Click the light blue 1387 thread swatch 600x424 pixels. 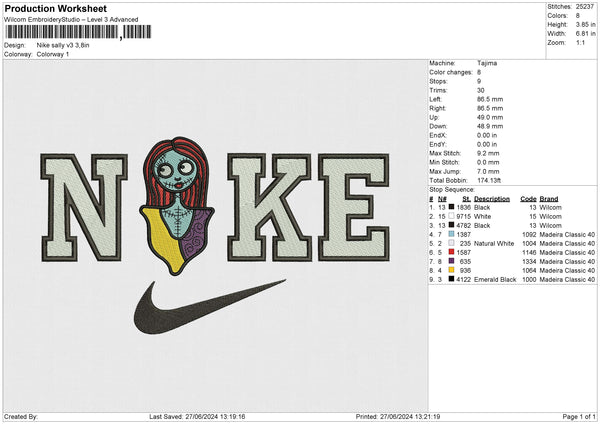click(x=452, y=234)
